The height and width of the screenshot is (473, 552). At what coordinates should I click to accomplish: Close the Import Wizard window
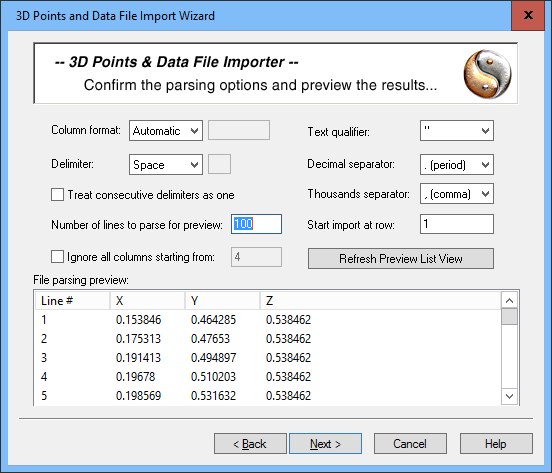[528, 15]
